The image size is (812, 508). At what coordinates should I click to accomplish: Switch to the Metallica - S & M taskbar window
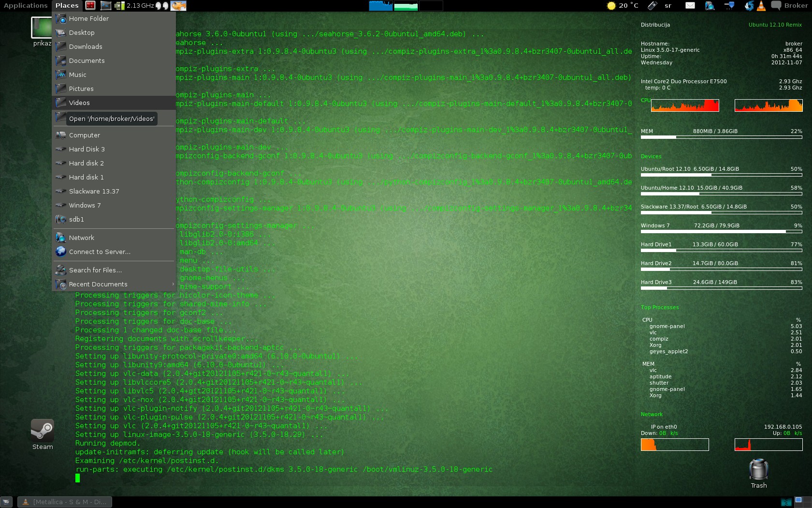(65, 502)
